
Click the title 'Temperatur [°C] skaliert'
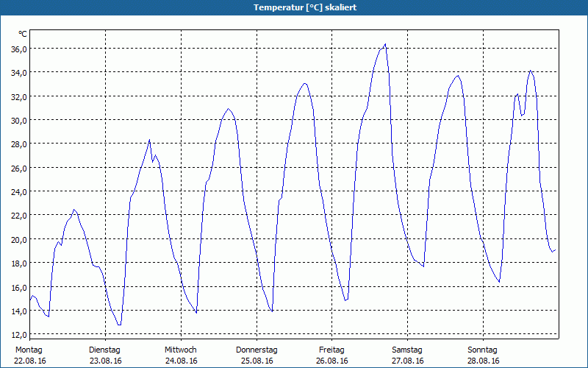point(305,7)
